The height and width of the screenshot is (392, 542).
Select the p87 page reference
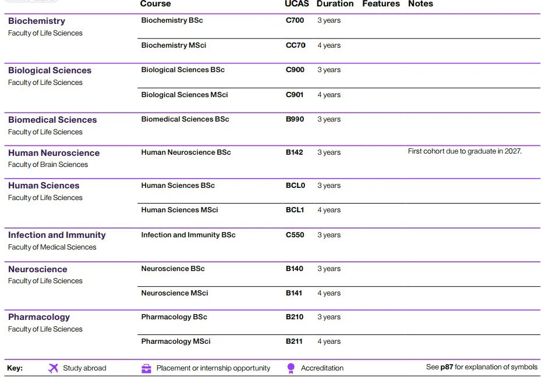point(447,367)
